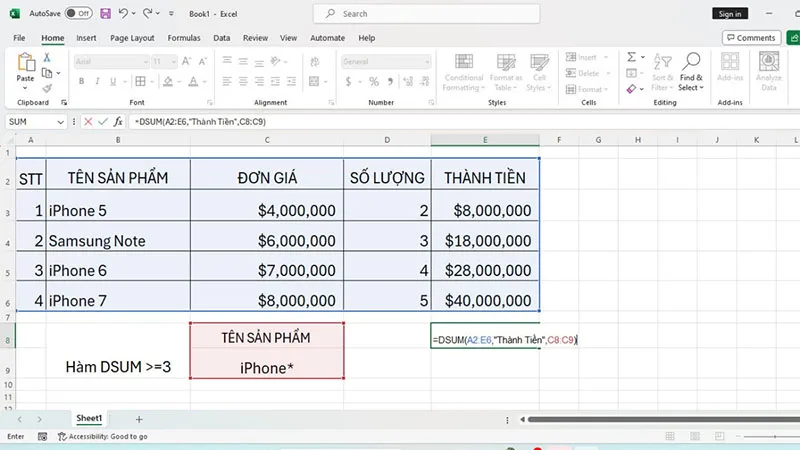
Task: Add a new sheet with plus icon
Action: [x=139, y=419]
